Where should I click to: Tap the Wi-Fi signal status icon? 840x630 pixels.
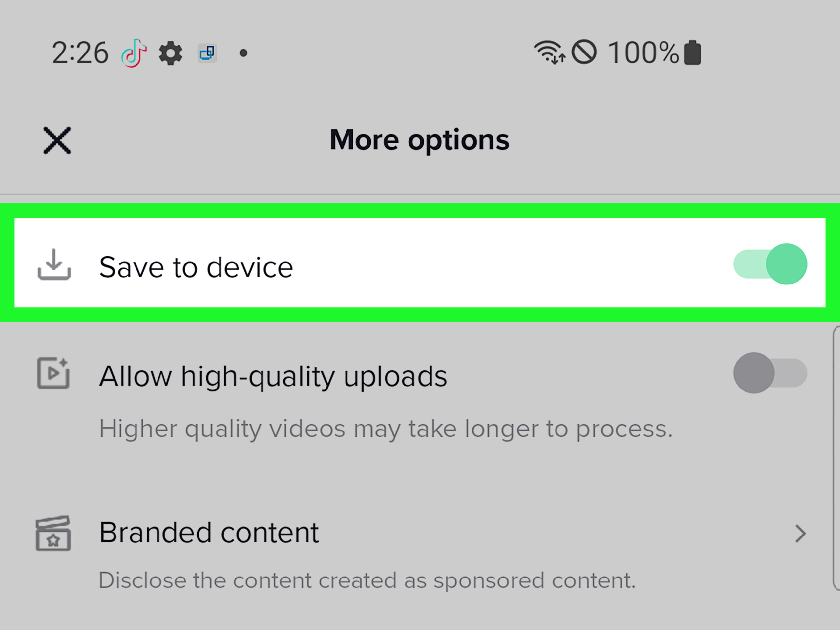click(x=549, y=52)
